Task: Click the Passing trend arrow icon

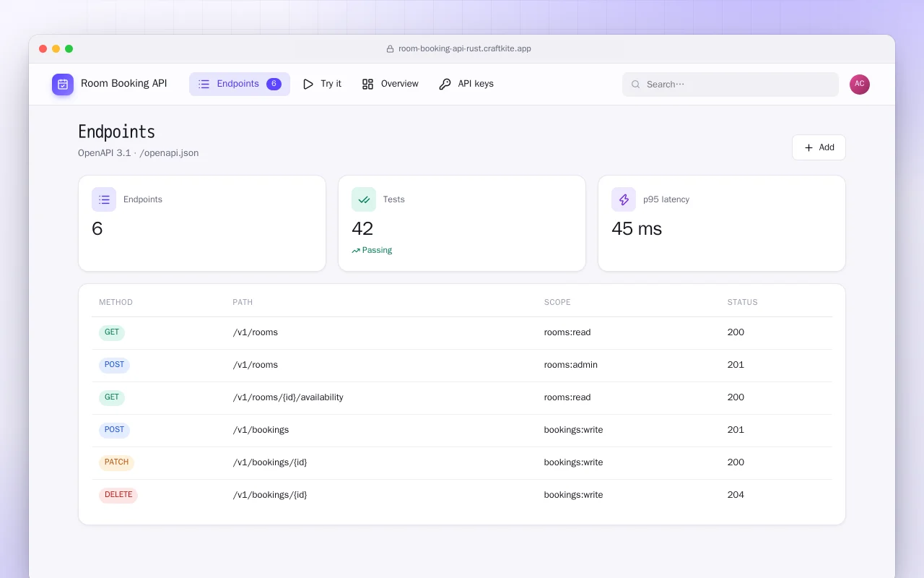Action: (x=356, y=251)
